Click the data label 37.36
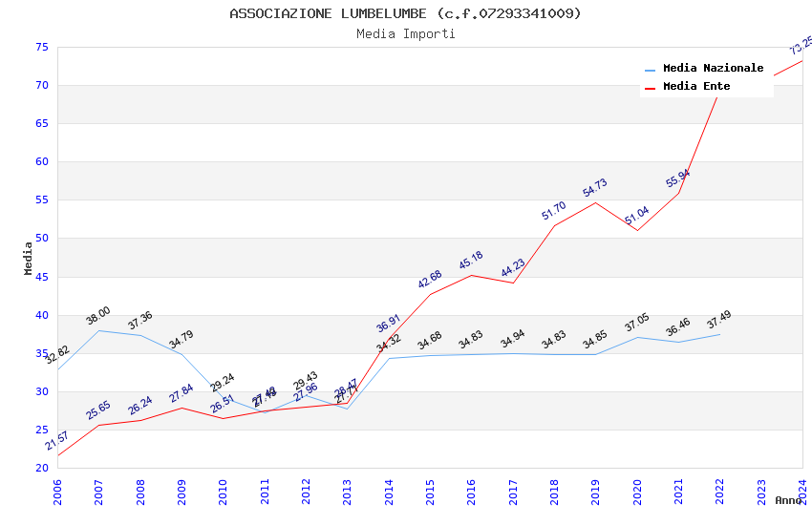 point(140,320)
